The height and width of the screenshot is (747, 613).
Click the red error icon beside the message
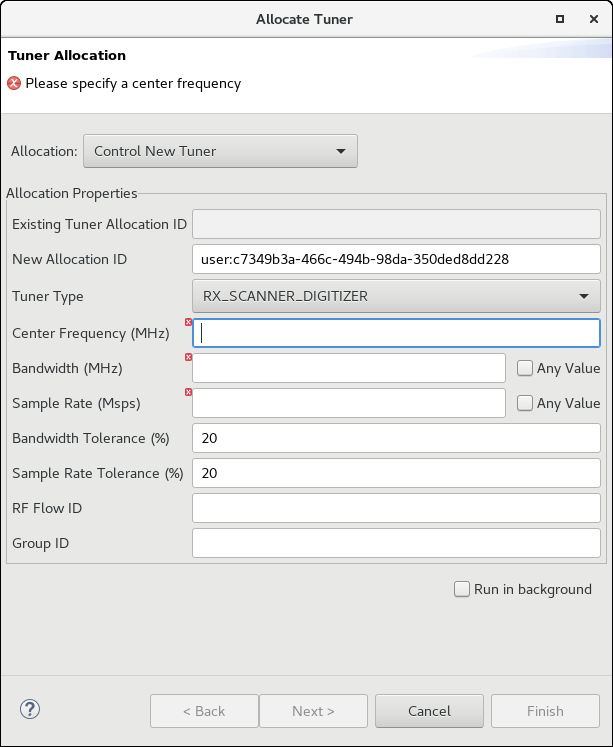(x=15, y=84)
